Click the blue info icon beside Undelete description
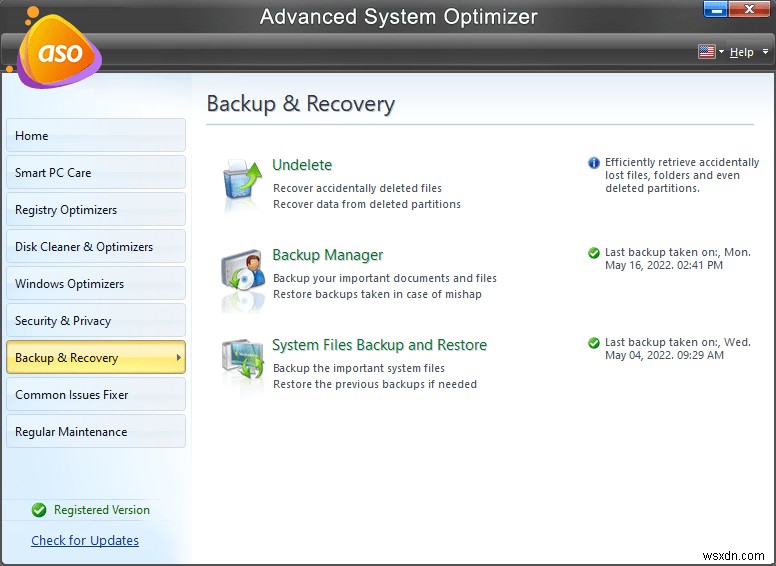Image resolution: width=776 pixels, height=566 pixels. pos(594,163)
